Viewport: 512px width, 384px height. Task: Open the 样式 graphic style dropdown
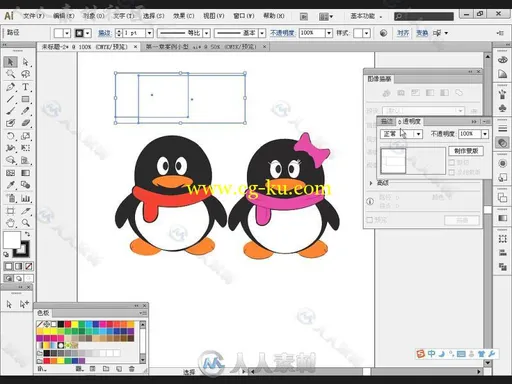367,33
